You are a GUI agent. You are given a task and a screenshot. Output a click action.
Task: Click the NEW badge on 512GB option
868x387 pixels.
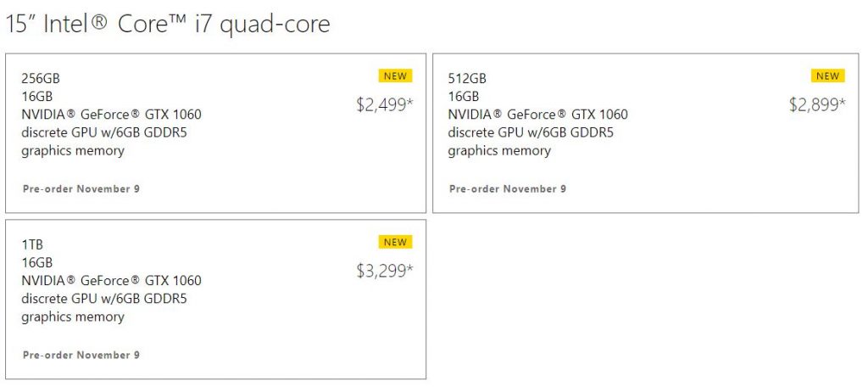(x=827, y=76)
